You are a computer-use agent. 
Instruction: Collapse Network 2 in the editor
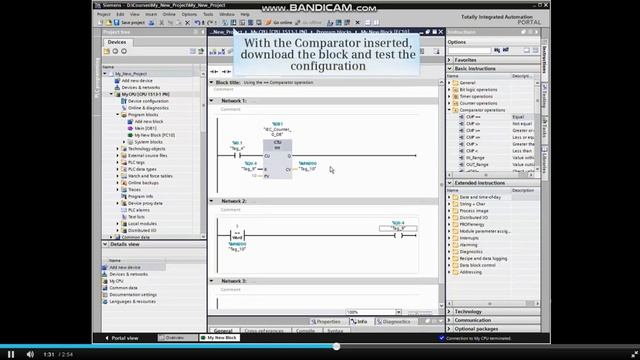(211, 201)
